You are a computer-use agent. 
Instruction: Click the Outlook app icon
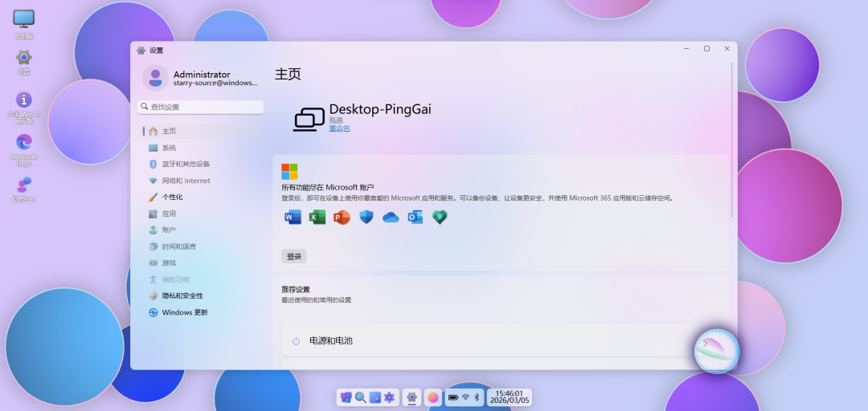(416, 218)
